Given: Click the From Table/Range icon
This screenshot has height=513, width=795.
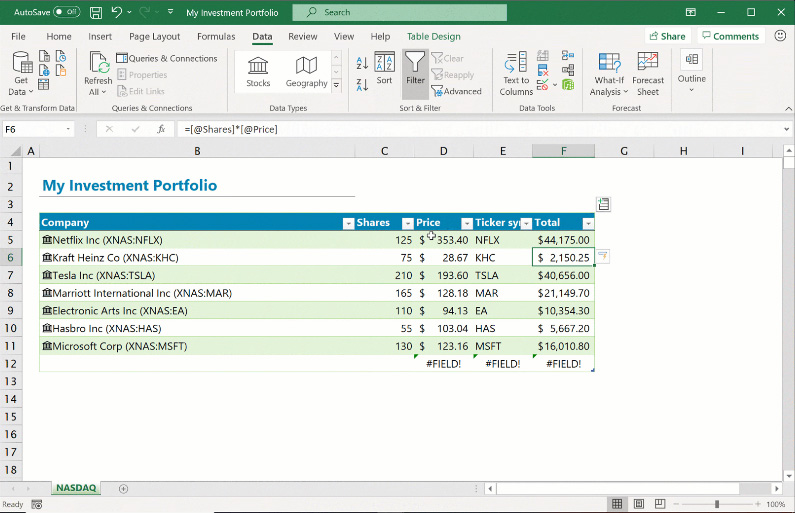Looking at the screenshot, I should tap(44, 84).
